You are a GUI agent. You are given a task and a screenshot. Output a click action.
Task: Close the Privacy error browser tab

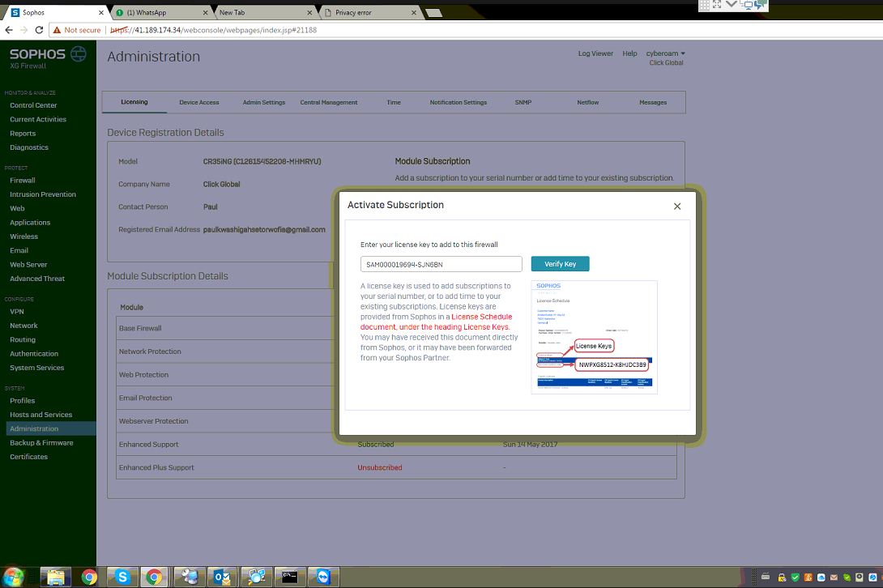coord(414,12)
